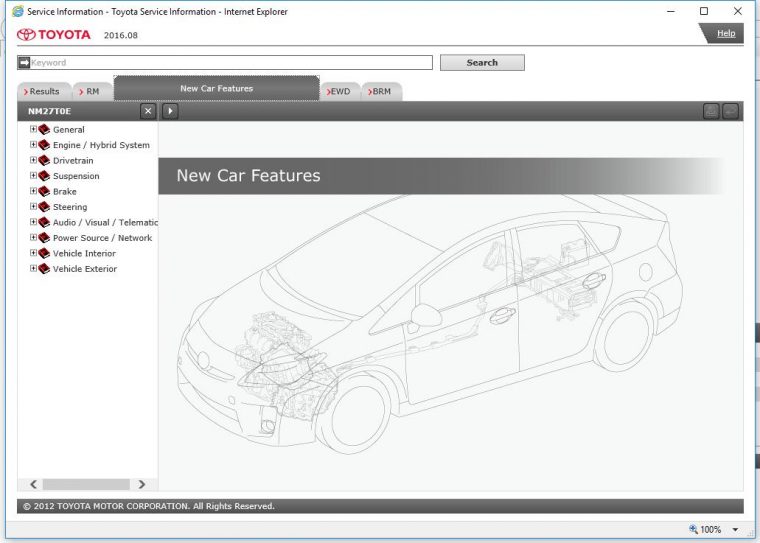
Task: Open the Help link
Action: [x=726, y=34]
